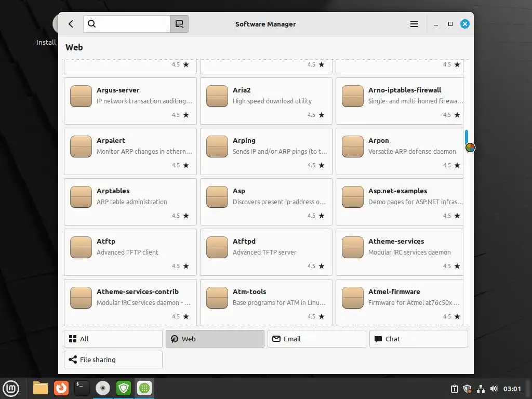Screen dimensions: 532x399
Task: Open the green shield taskbar icon
Action: 124,389
